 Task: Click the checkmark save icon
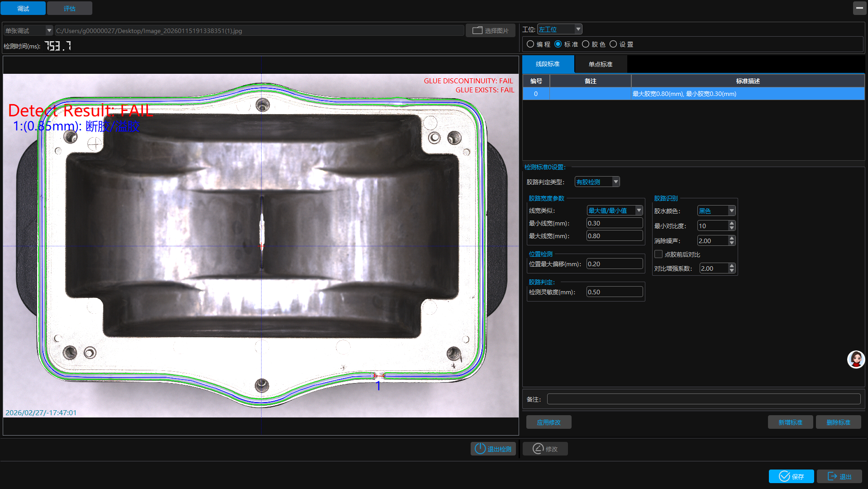784,476
